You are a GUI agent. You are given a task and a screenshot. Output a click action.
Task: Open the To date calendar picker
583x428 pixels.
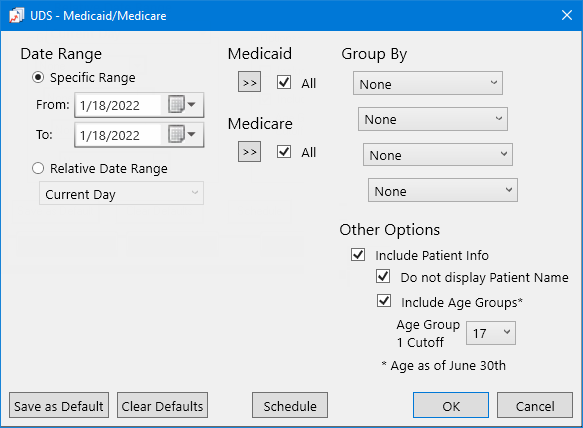[x=182, y=134]
